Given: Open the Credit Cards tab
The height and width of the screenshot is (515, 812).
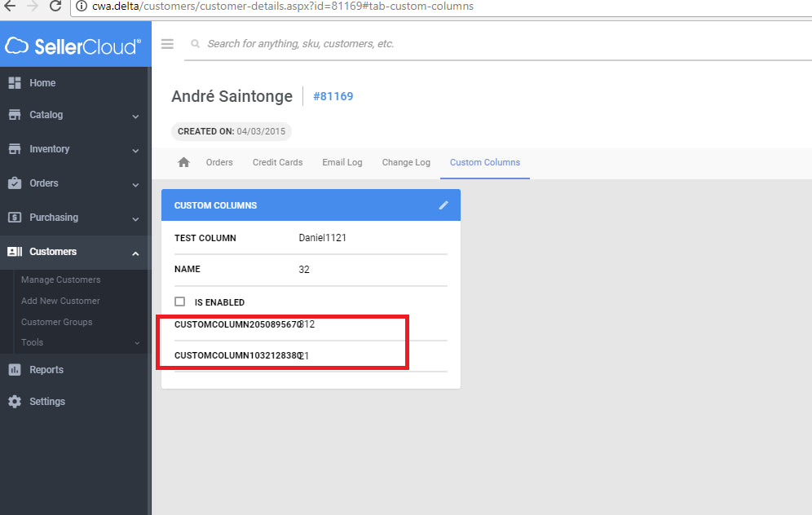Looking at the screenshot, I should 277,162.
